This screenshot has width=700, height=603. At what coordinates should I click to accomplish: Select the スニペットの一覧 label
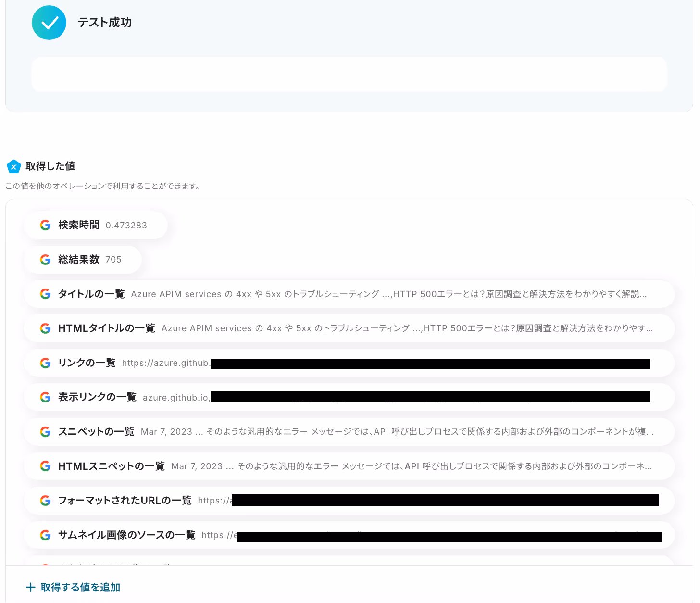(96, 432)
